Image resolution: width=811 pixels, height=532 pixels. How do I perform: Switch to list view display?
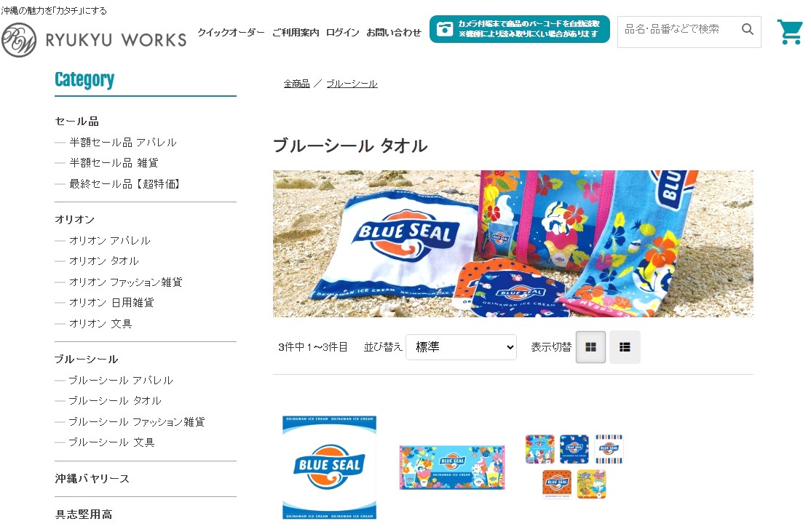(625, 347)
